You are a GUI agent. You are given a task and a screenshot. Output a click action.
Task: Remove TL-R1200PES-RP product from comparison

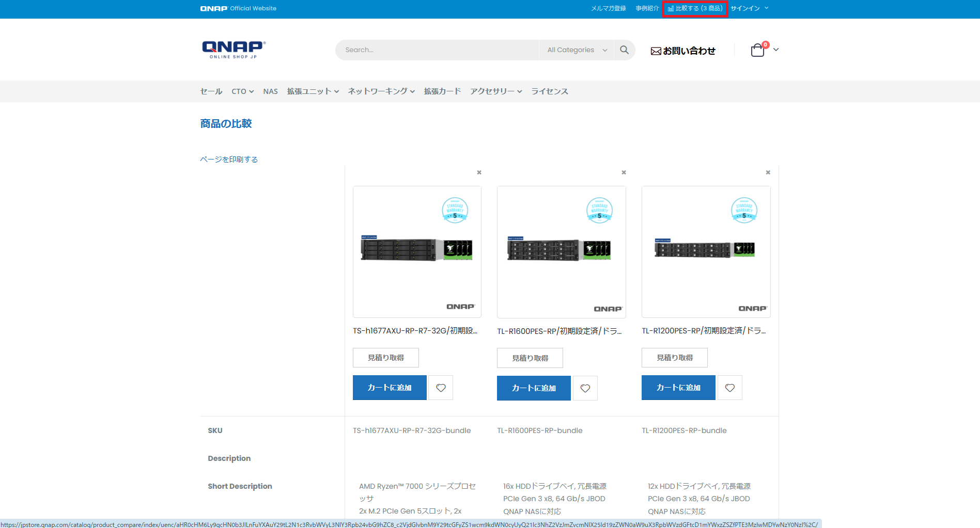[768, 172]
